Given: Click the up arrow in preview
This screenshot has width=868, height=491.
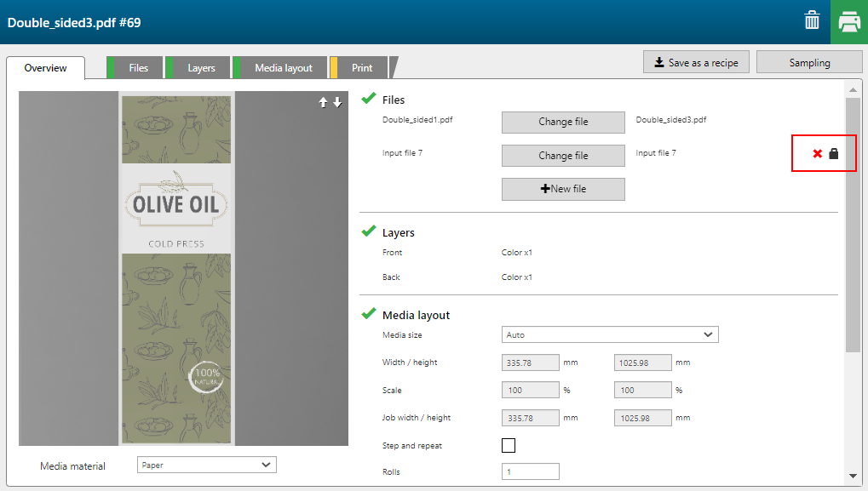Looking at the screenshot, I should pos(324,102).
